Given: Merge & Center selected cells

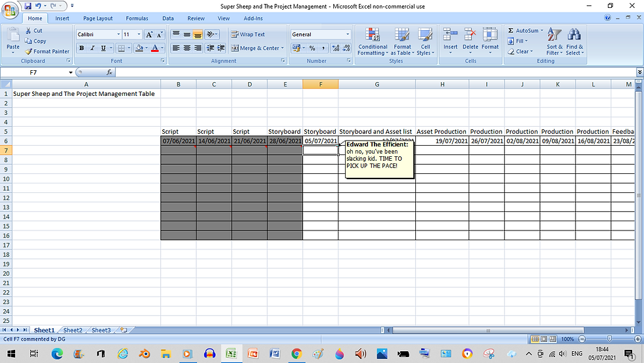Looking at the screenshot, I should point(255,48).
